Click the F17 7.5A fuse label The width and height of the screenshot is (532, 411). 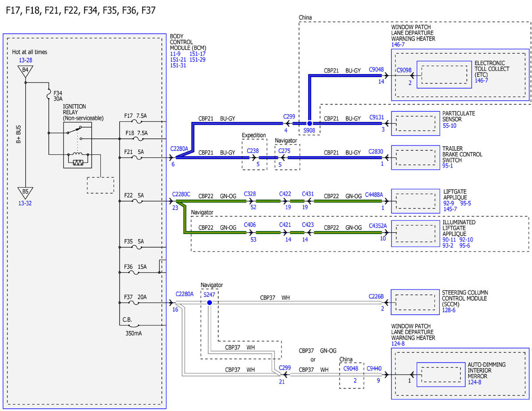tap(136, 116)
